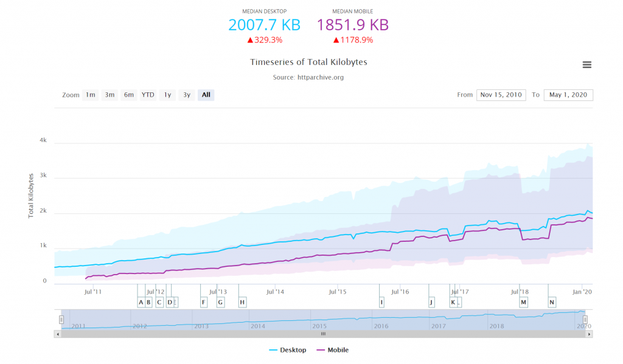Click timeline flag D
This screenshot has height=364, width=623.
[x=170, y=303]
